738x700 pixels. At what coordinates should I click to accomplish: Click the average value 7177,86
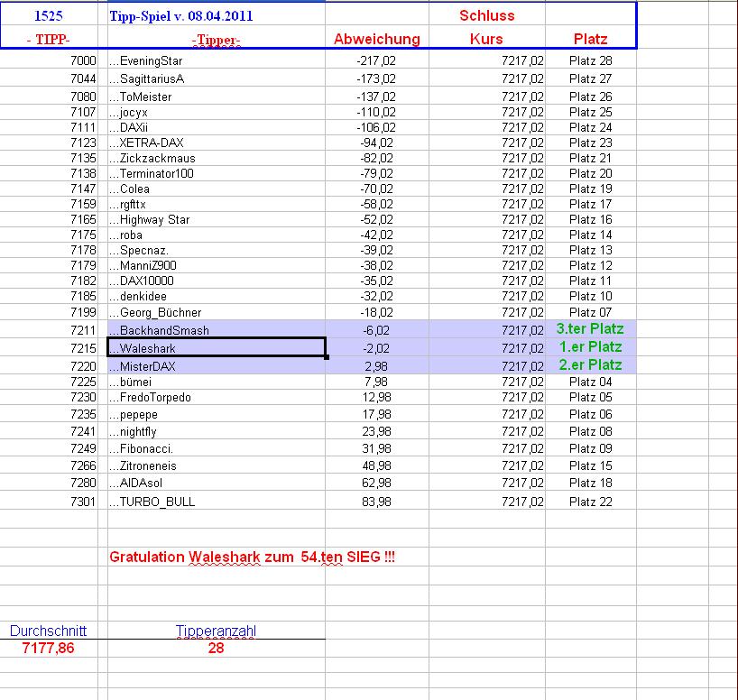(49, 648)
